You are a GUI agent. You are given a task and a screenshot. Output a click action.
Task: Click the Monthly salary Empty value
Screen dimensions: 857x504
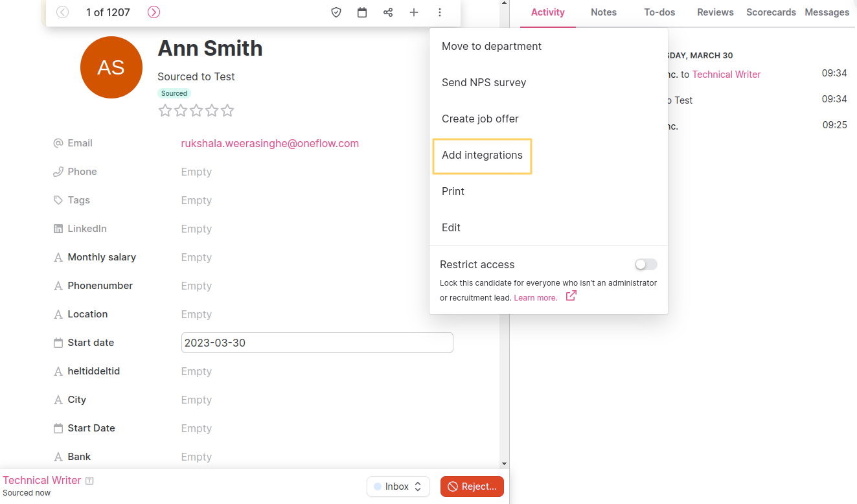196,257
